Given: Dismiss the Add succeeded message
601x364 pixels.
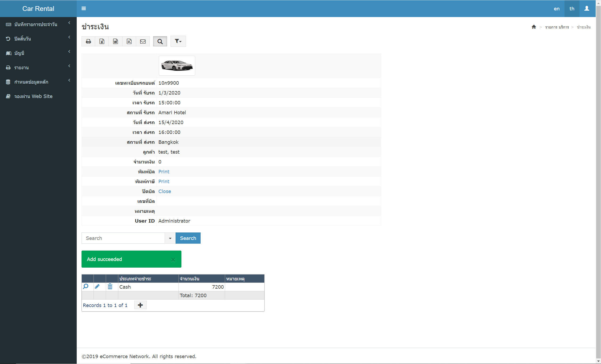Looking at the screenshot, I should (x=173, y=260).
